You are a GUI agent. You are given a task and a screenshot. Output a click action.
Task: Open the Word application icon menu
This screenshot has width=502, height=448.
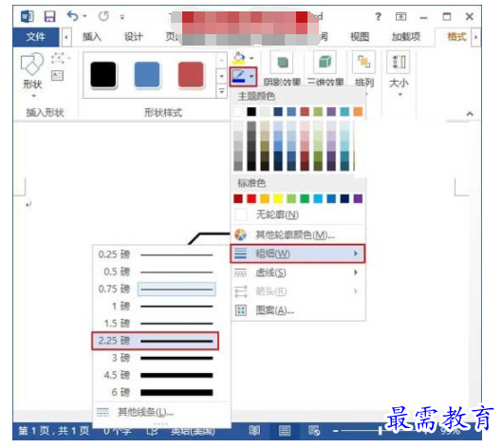pos(28,16)
